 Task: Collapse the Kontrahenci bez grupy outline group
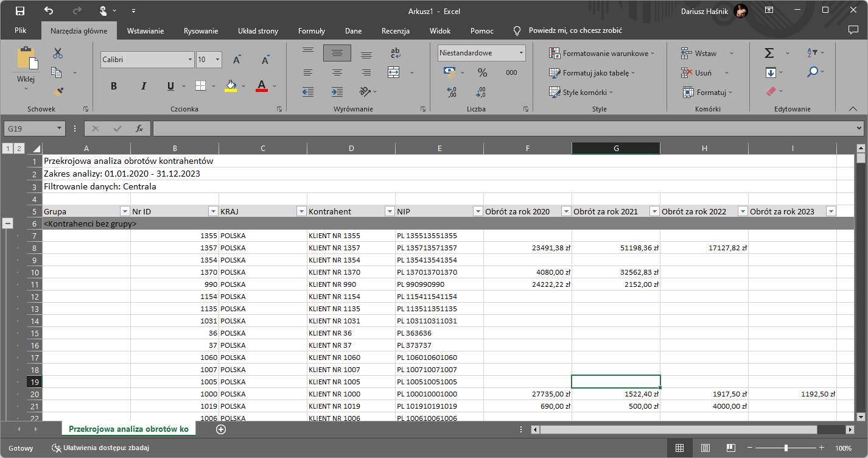(9, 224)
